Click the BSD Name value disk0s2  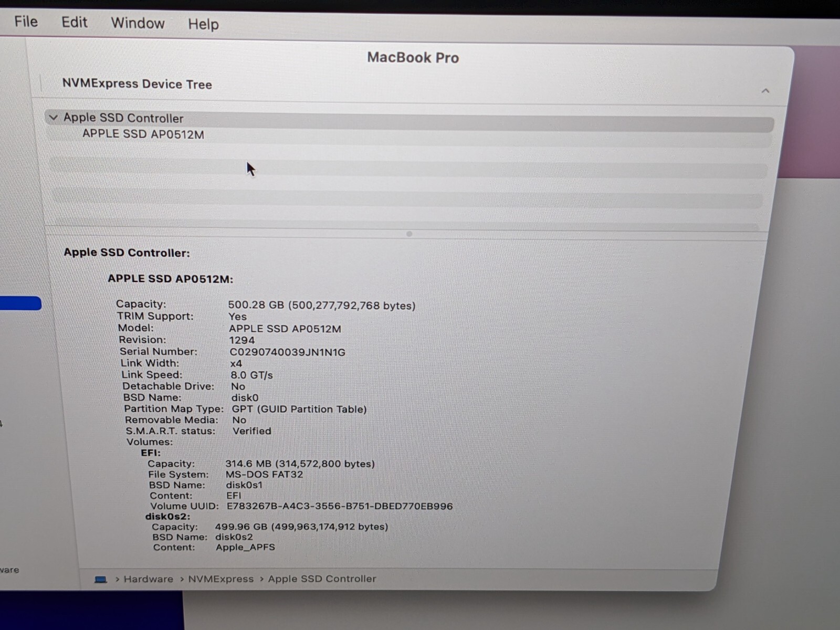(x=234, y=537)
